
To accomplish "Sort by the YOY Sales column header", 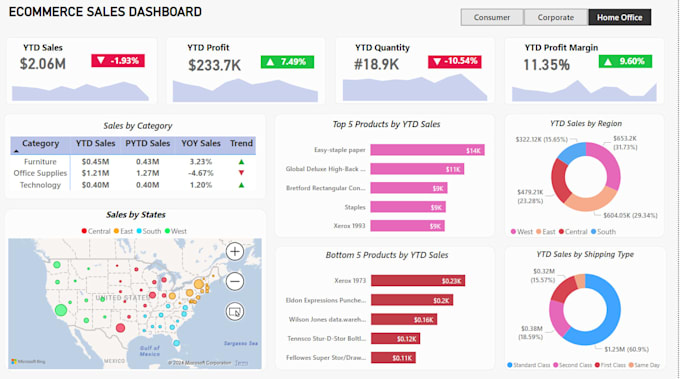I will pyautogui.click(x=201, y=143).
